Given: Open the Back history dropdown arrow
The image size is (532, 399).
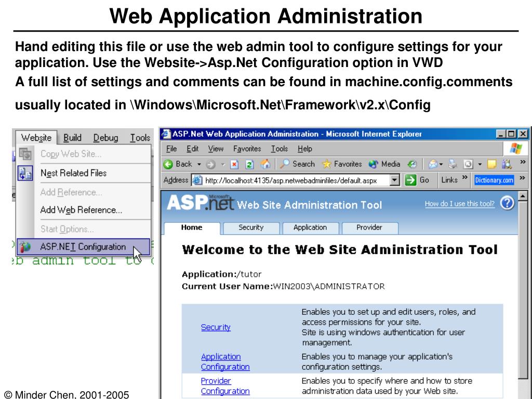Looking at the screenshot, I should point(199,164).
